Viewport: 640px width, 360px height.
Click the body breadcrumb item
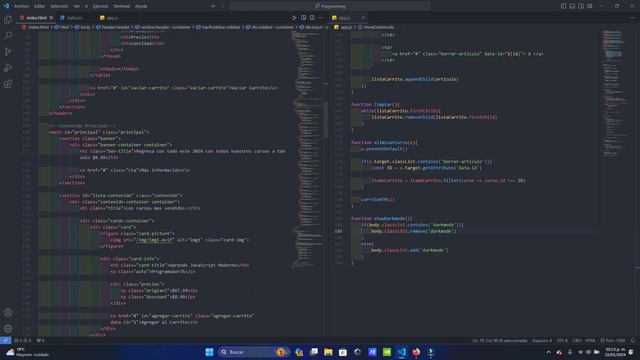click(83, 27)
